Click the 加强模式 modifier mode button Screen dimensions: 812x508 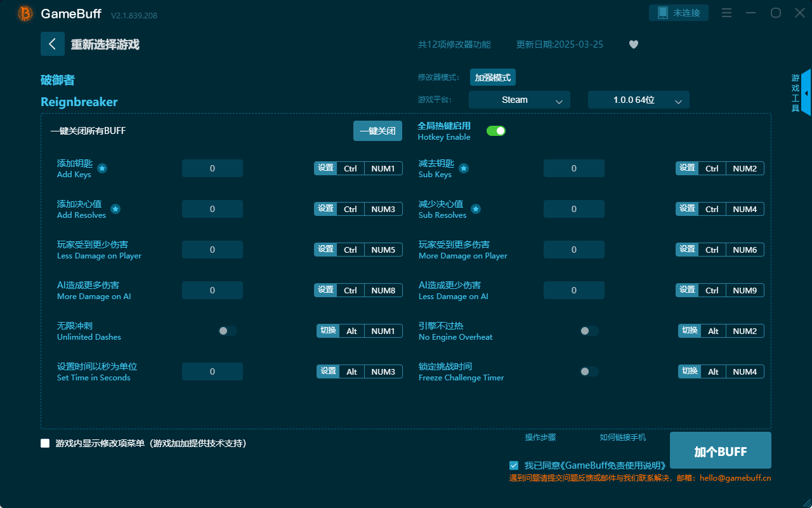493,77
